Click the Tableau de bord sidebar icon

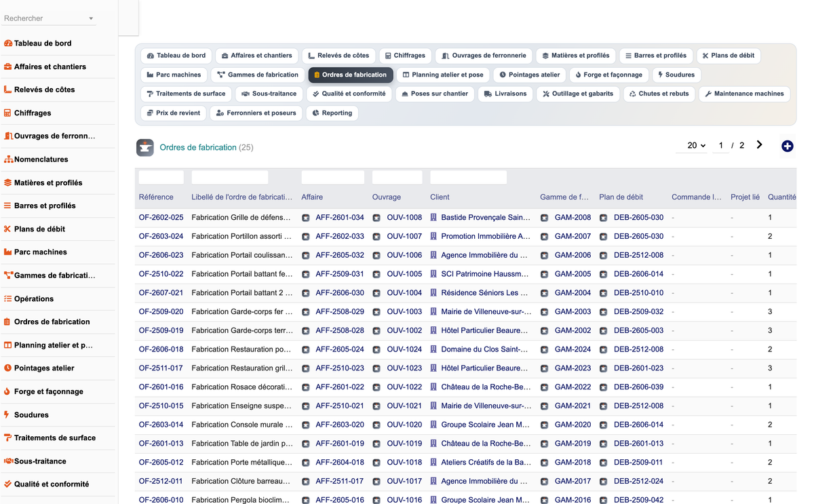pos(8,43)
